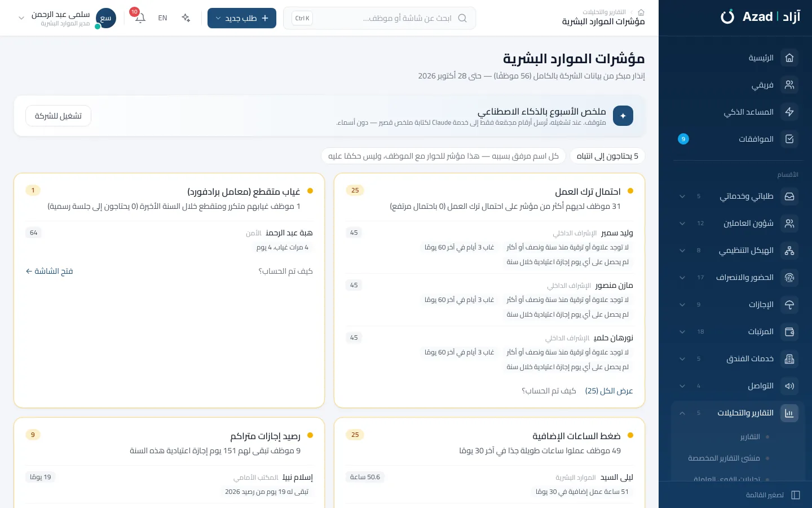The width and height of the screenshot is (812, 508).
Task: Expand the شؤون العاملين section chevron
Action: click(x=682, y=224)
